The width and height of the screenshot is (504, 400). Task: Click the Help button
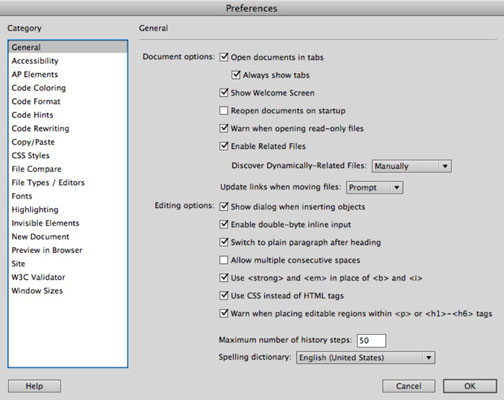click(34, 386)
